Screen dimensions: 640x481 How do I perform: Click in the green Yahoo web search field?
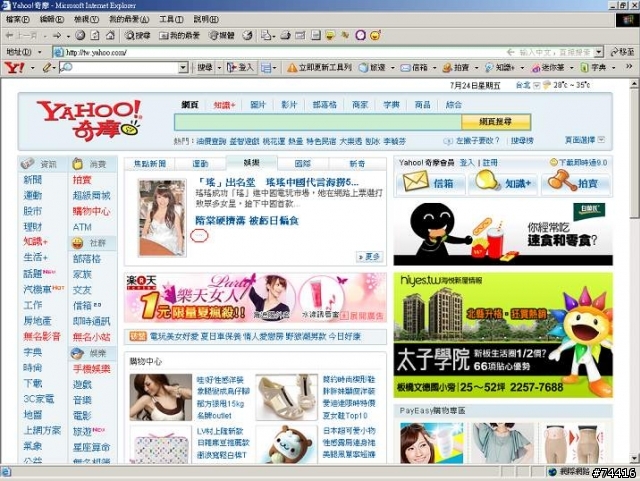318,122
